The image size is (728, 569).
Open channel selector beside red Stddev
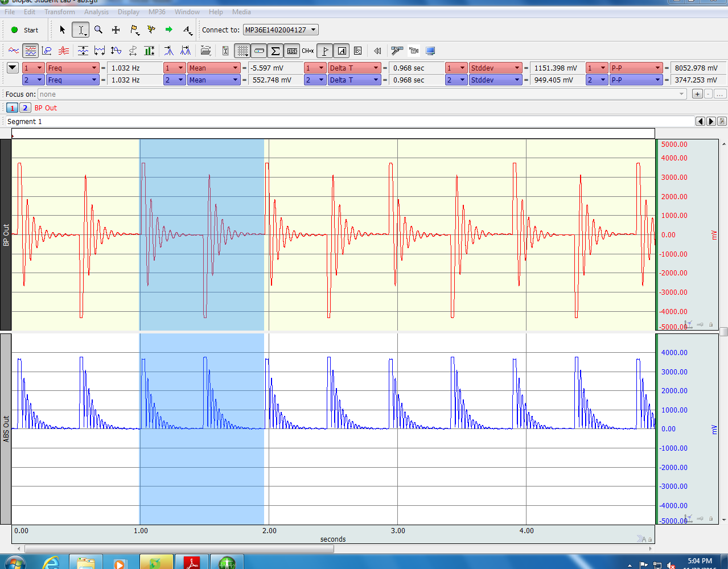coord(456,68)
